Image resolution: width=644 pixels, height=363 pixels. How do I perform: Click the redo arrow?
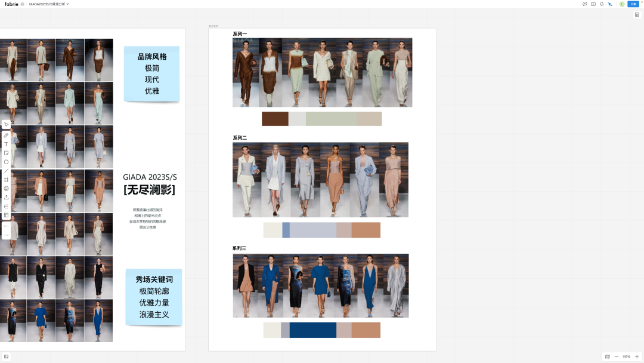(x=6, y=235)
